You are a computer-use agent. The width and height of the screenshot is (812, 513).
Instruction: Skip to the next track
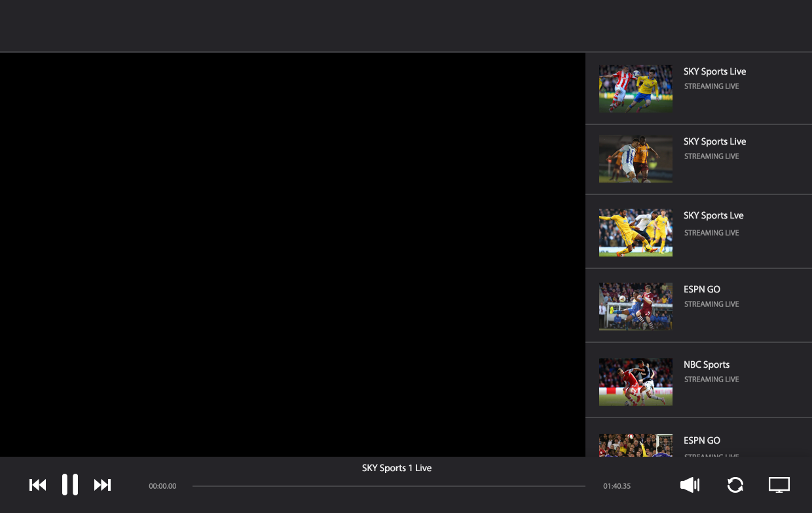pyautogui.click(x=102, y=485)
